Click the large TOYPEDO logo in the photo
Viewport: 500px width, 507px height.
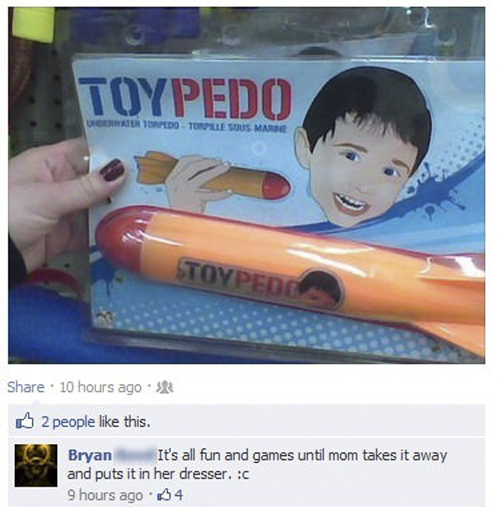pyautogui.click(x=186, y=99)
